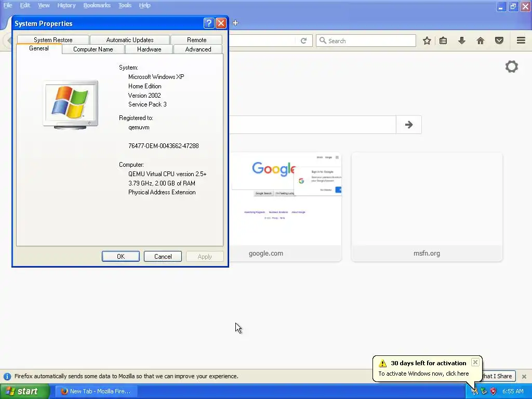Open the Firefox hamburger menu
532x399 pixels.
point(521,41)
